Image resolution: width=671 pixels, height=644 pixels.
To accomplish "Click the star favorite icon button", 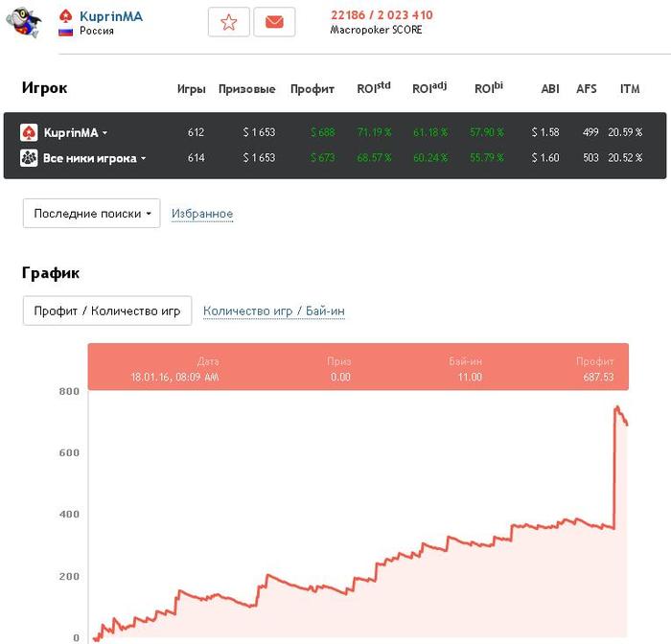I will pyautogui.click(x=228, y=22).
